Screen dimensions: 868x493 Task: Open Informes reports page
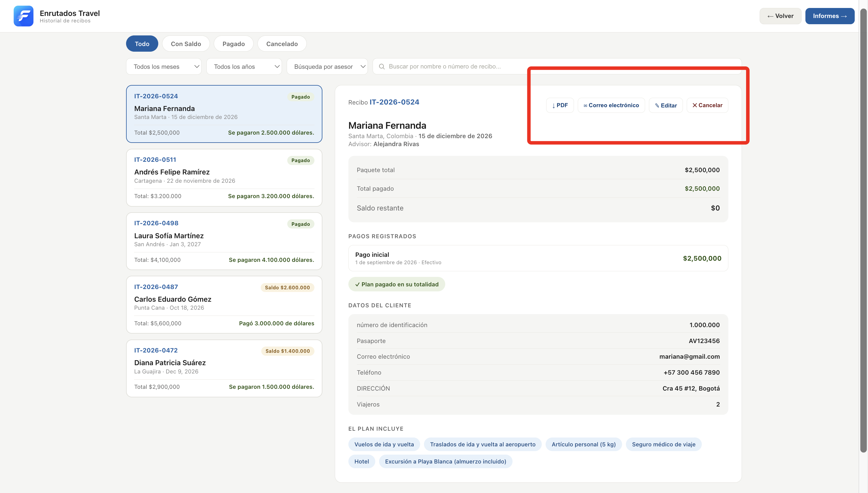point(830,16)
